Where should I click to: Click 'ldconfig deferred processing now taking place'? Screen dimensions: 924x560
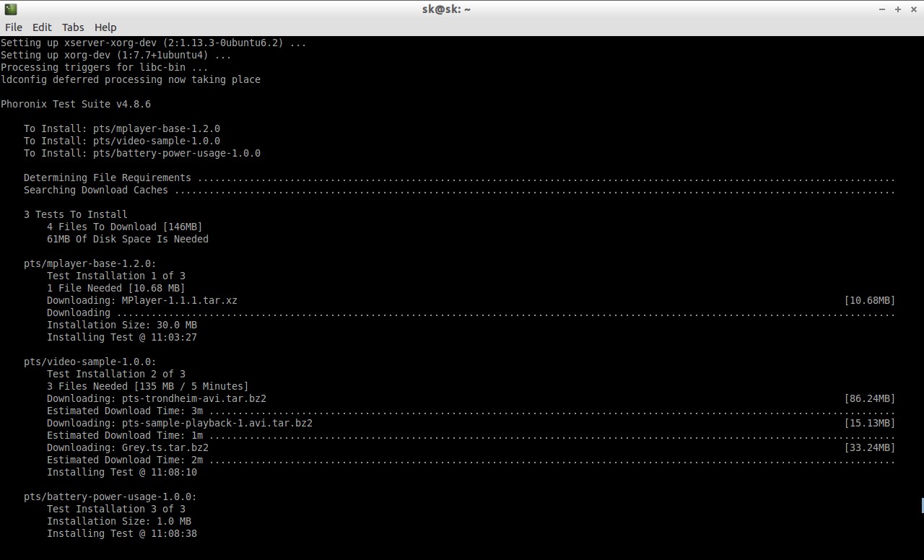131,79
